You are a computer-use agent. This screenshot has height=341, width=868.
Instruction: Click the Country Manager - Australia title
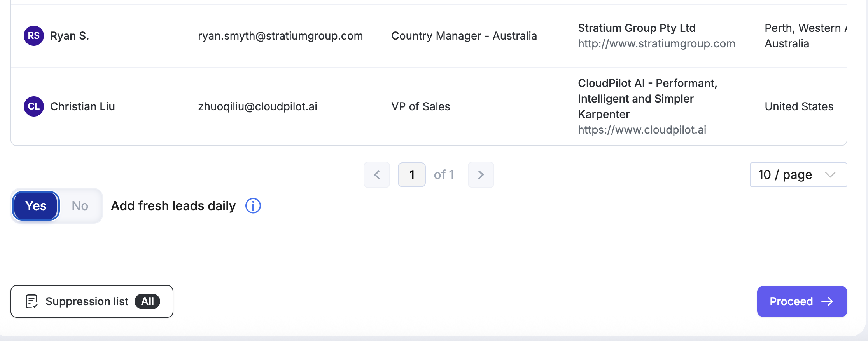click(464, 36)
